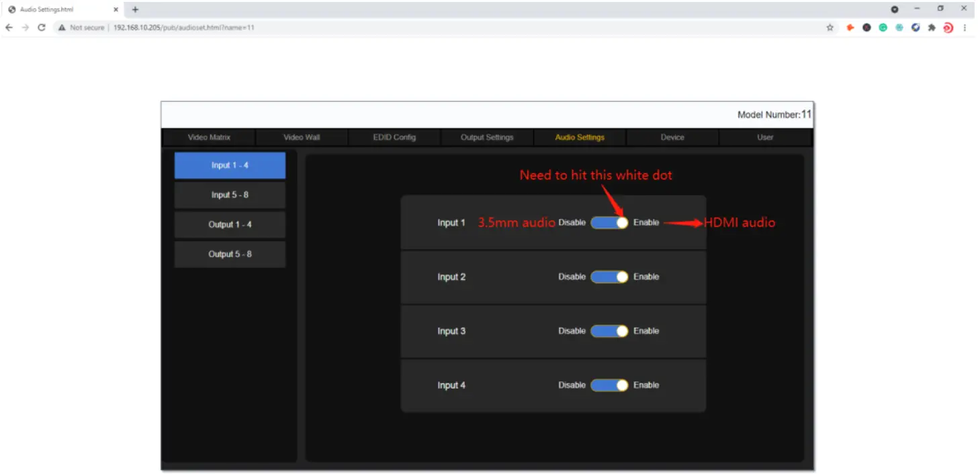This screenshot has height=474, width=980.
Task: Open the EDID Config tab
Action: pos(394,137)
